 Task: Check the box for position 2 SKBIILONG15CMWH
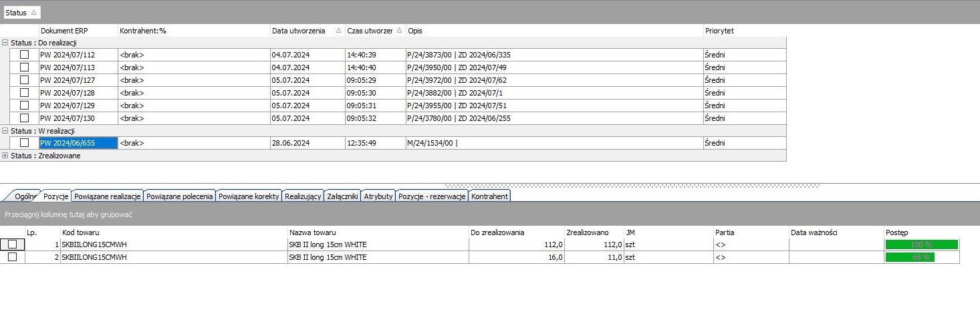tap(12, 257)
